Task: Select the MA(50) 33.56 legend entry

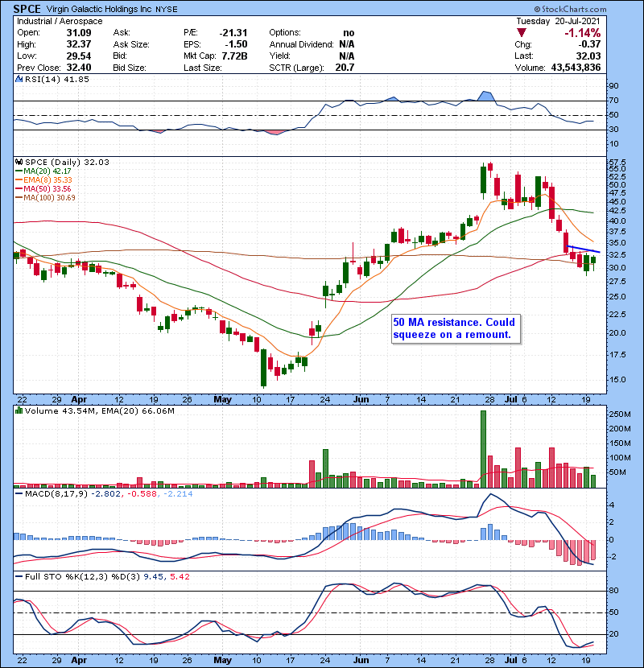Action: [47, 188]
